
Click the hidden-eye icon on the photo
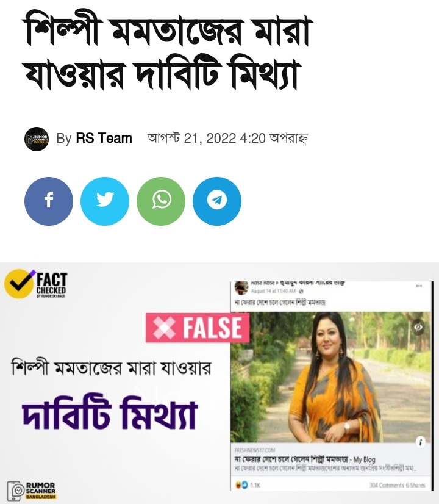(418, 327)
